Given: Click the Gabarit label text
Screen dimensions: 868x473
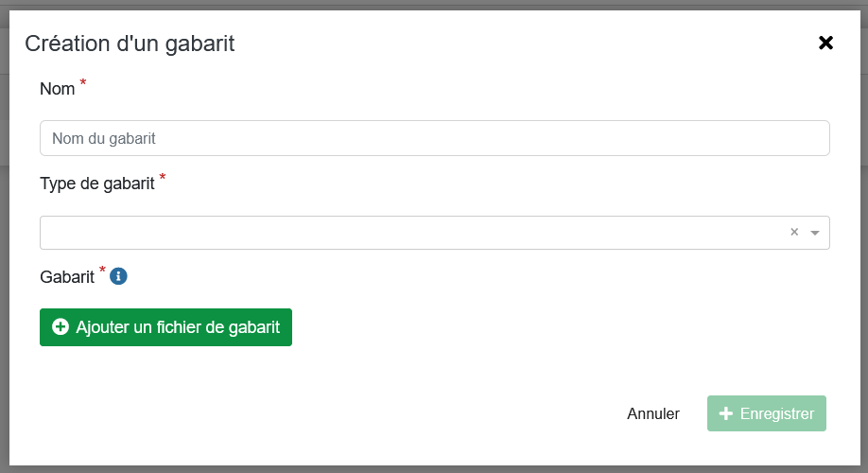Looking at the screenshot, I should [x=67, y=277].
